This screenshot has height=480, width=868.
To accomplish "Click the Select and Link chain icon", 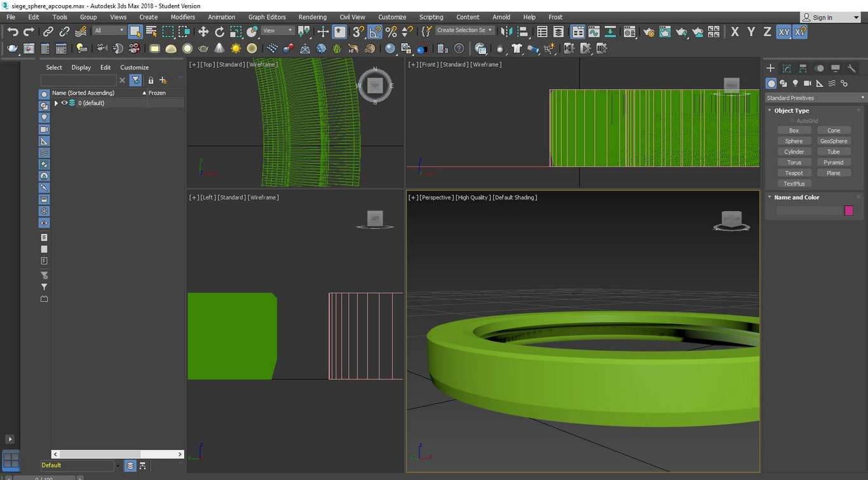I will click(48, 31).
